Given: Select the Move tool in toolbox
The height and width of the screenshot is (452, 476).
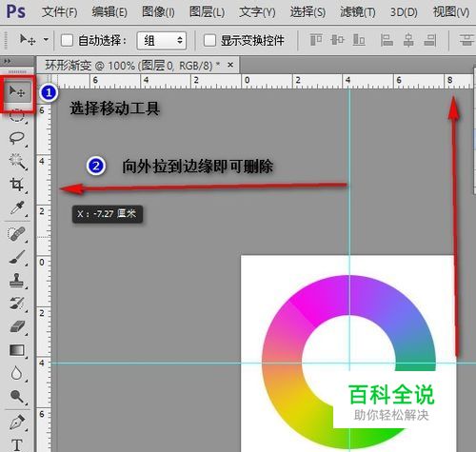Looking at the screenshot, I should 17,92.
